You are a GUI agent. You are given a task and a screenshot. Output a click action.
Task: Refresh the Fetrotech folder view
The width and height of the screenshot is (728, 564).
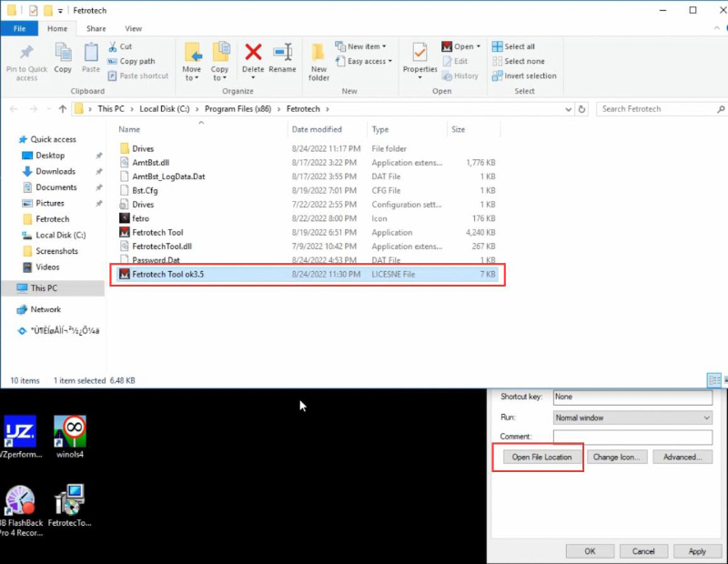coord(581,109)
